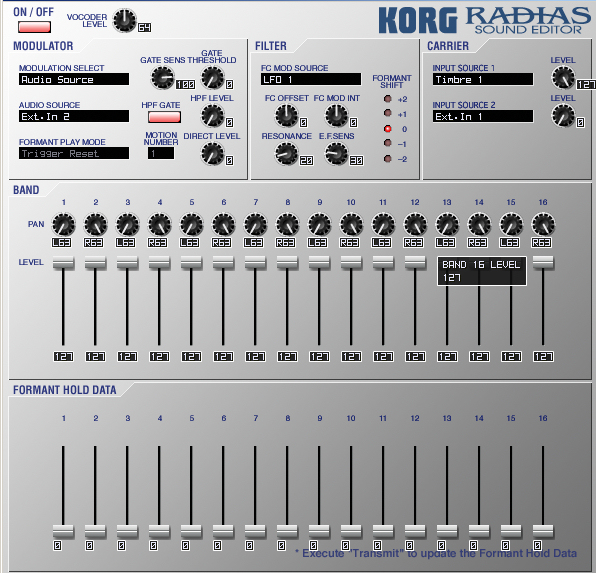This screenshot has height=573, width=596.
Task: Click the Formant Hold Data band 16 slider
Action: [543, 531]
